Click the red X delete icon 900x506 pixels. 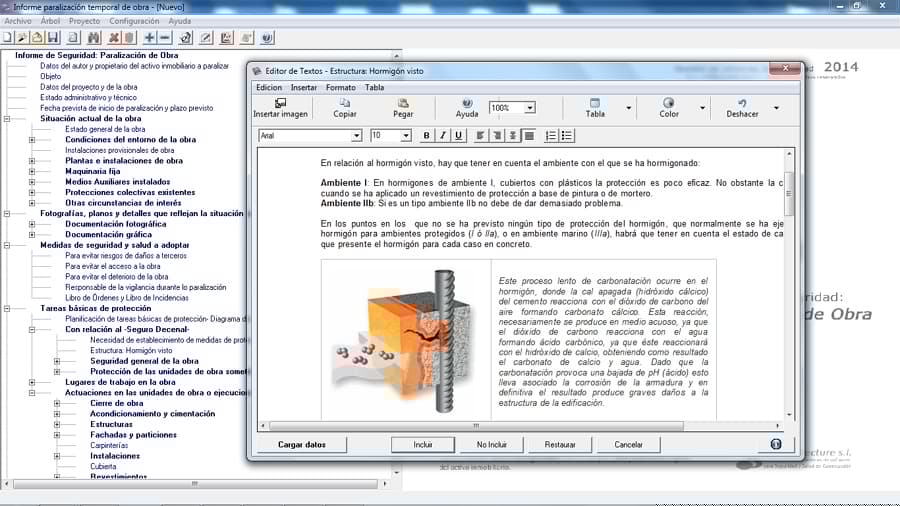coord(114,38)
